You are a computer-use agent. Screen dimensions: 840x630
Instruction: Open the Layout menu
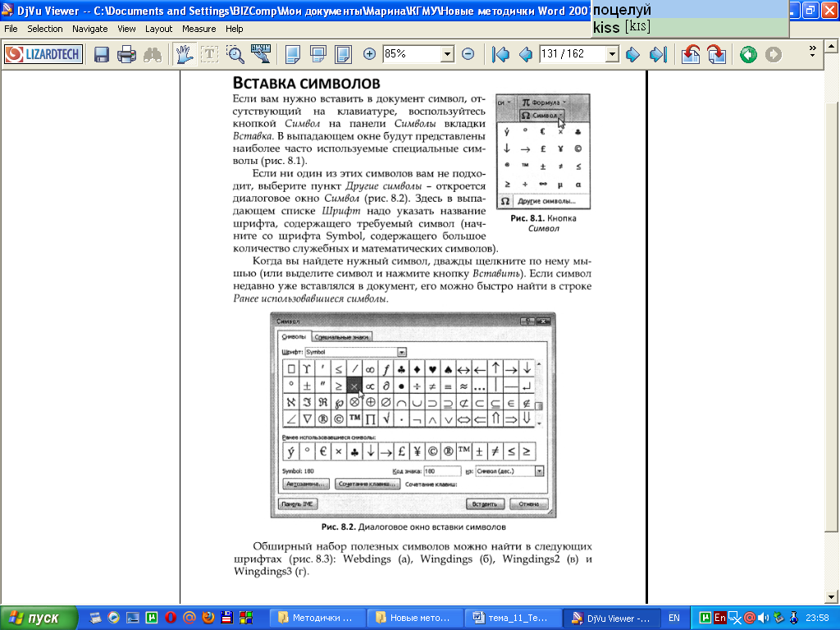pos(158,29)
